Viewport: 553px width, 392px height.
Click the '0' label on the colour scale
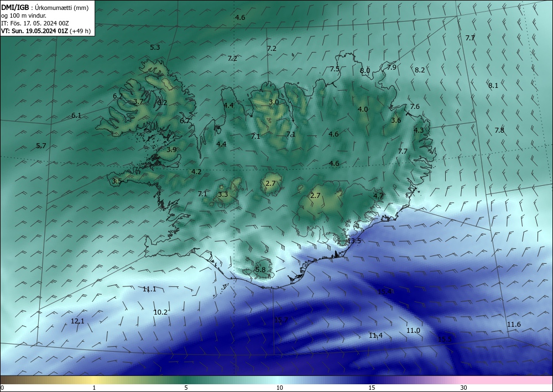click(x=2, y=388)
